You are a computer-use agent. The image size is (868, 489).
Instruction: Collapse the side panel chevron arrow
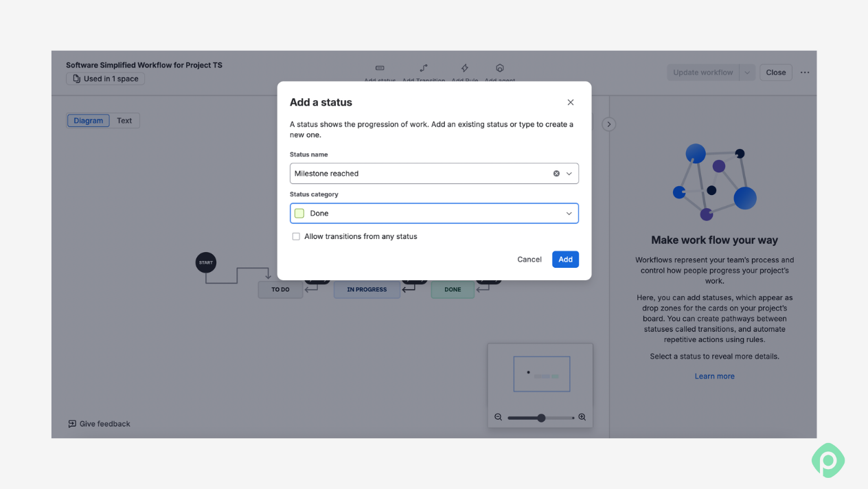[x=609, y=124]
